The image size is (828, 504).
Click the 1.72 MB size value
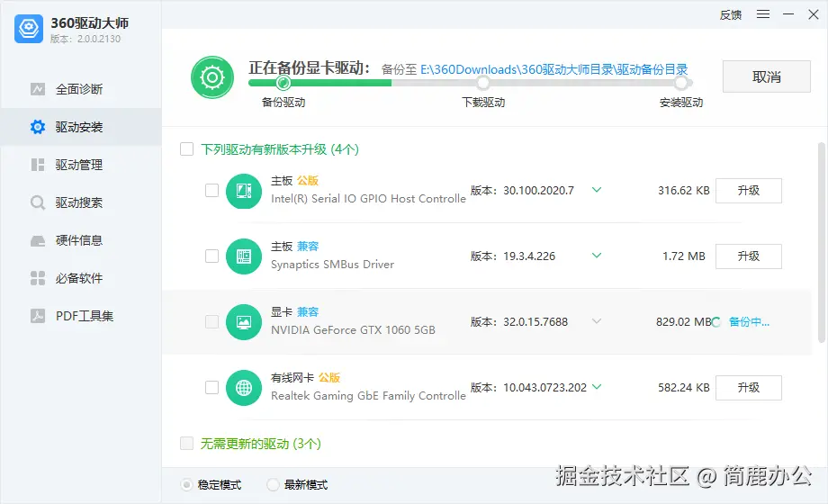coord(684,256)
